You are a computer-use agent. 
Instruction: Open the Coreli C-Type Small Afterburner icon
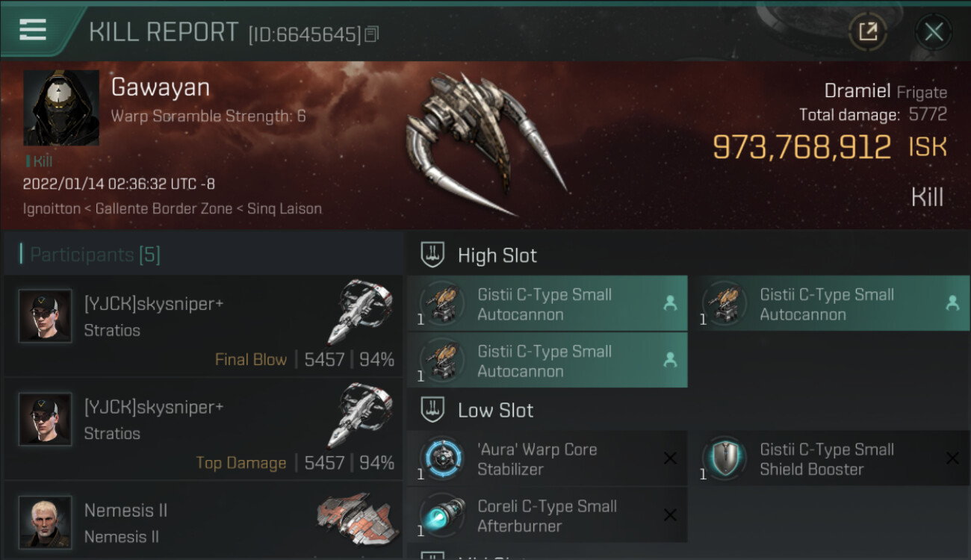441,515
